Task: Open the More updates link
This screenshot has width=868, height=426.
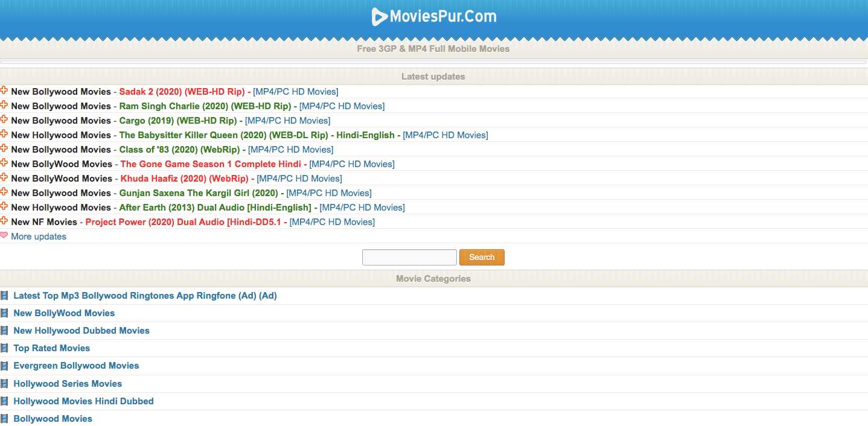Action: 39,237
